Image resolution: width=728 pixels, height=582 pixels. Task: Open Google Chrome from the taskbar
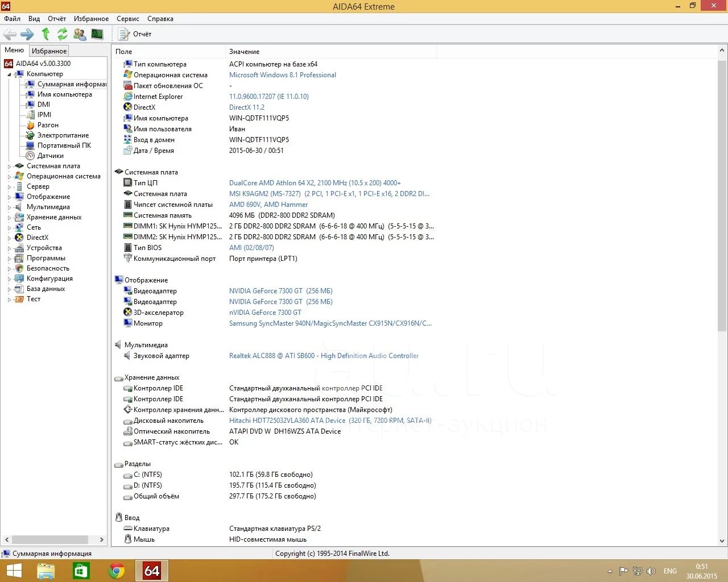117,571
